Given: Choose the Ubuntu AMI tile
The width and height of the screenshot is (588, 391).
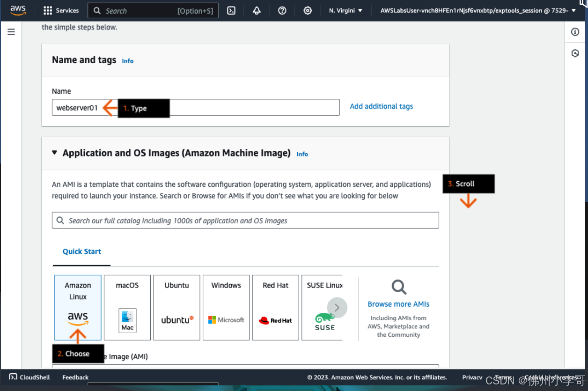Looking at the screenshot, I should pyautogui.click(x=177, y=307).
